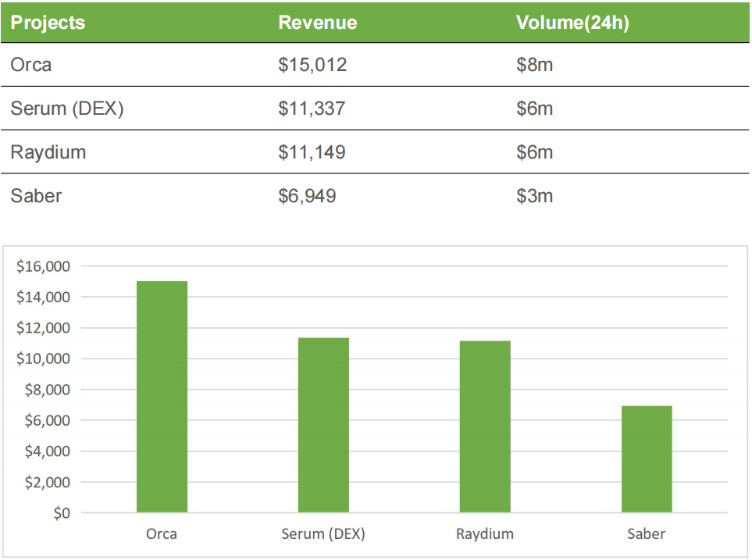Select the Orca table row name
Screen dimensions: 752x560
pos(31,65)
